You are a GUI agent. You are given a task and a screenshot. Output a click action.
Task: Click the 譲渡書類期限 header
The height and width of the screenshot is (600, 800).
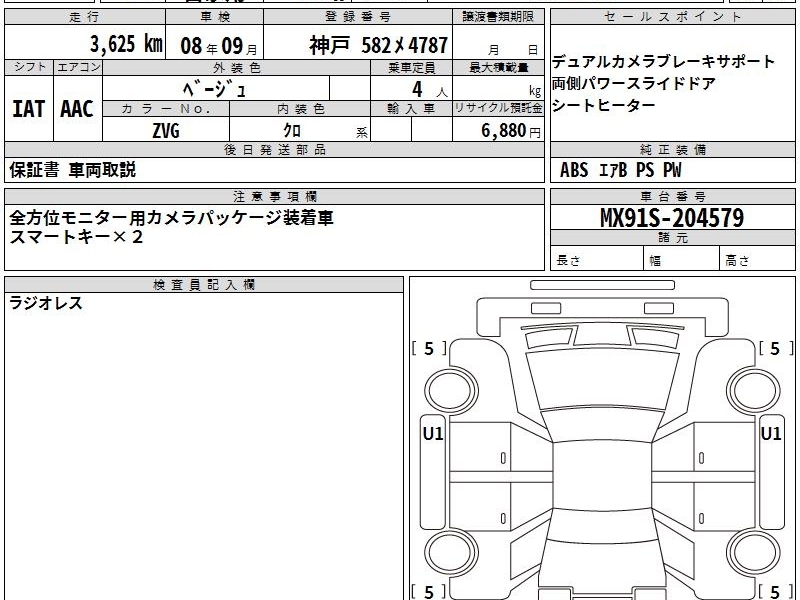[x=498, y=17]
